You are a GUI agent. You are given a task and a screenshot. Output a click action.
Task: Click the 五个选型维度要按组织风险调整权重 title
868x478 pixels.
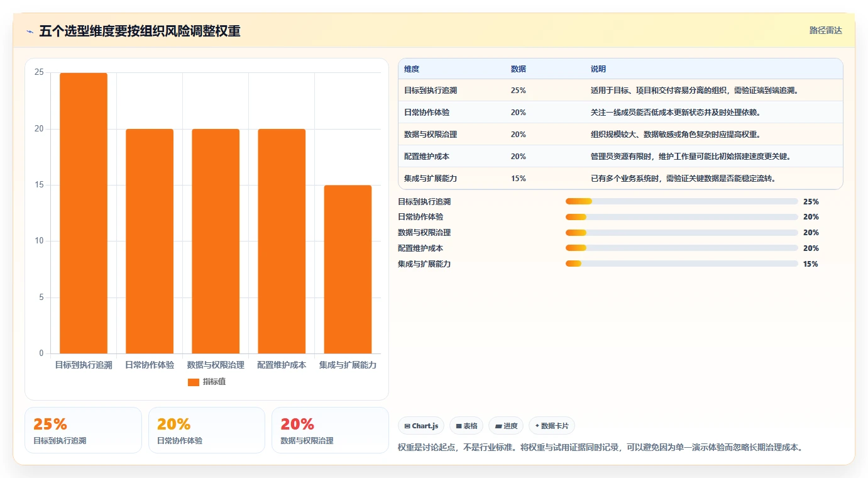coord(140,31)
